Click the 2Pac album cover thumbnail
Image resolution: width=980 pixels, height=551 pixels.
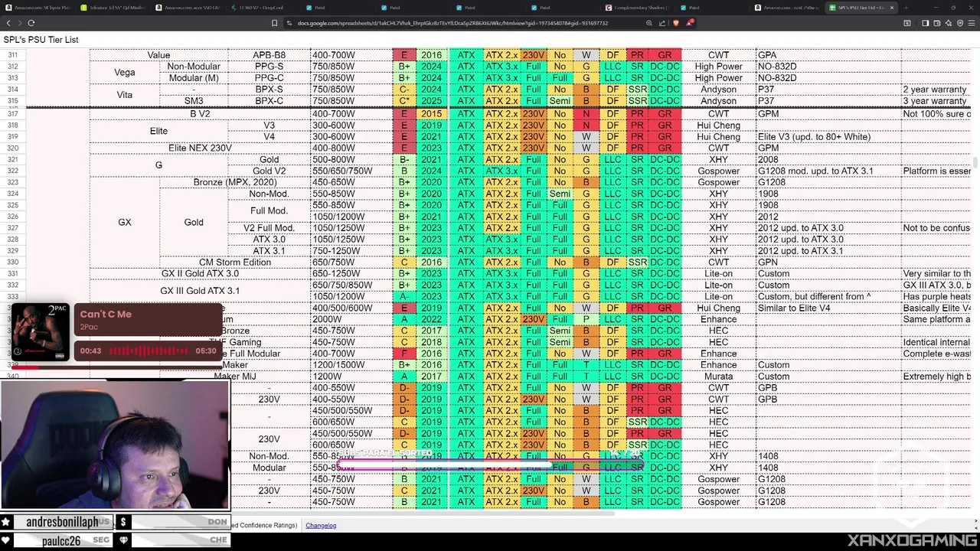tap(40, 332)
